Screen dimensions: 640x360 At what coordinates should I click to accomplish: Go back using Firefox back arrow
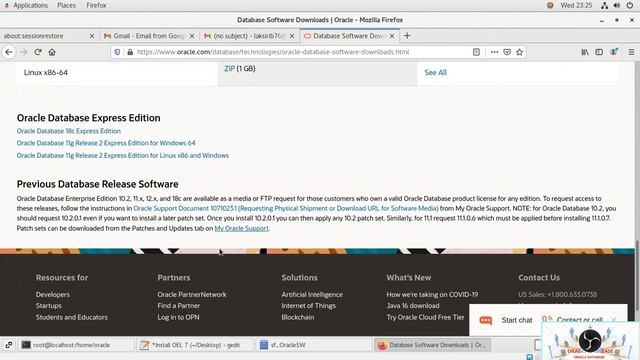click(9, 52)
